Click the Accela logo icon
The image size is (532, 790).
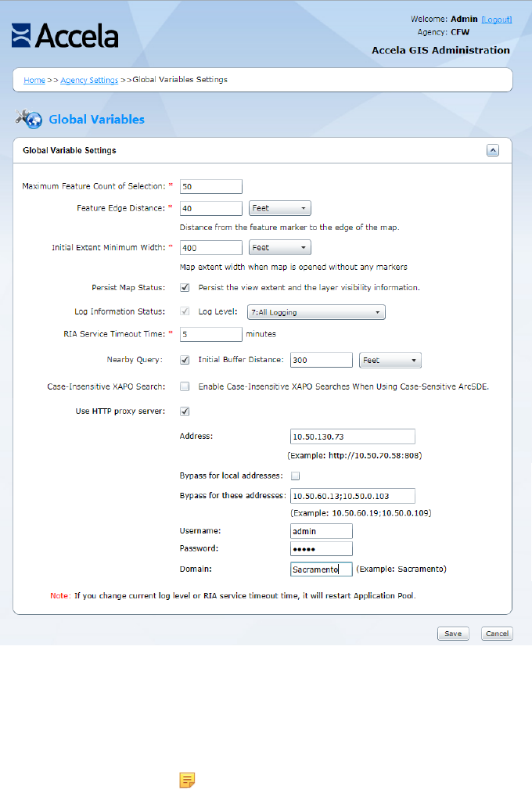21,35
